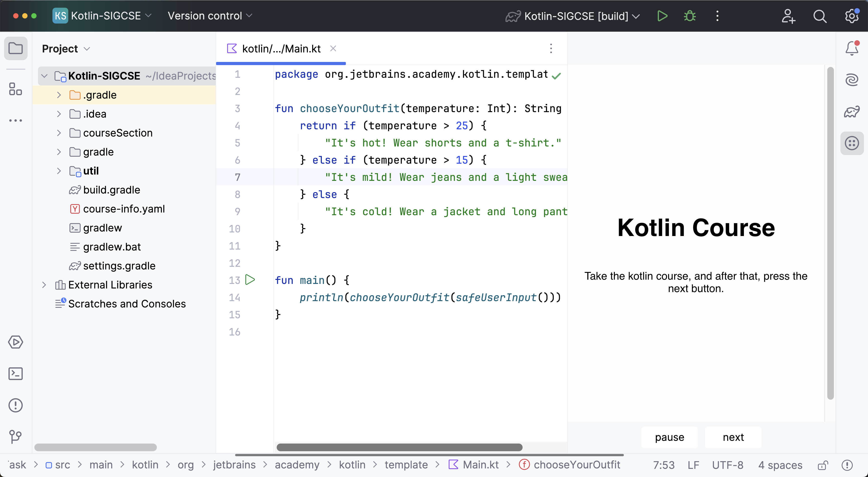Click the chooseYourOutfit breadcrumb
The image size is (868, 477).
(x=570, y=465)
